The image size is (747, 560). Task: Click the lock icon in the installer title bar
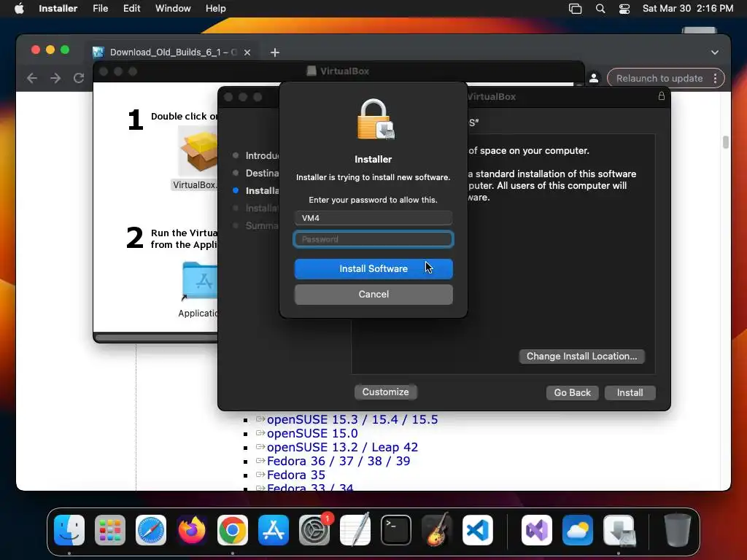tap(661, 96)
